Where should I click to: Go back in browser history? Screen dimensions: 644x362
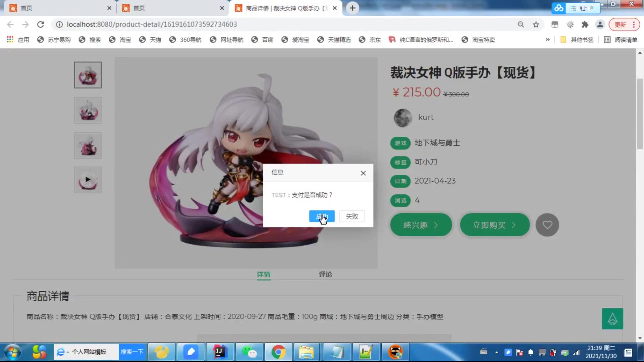click(x=10, y=24)
